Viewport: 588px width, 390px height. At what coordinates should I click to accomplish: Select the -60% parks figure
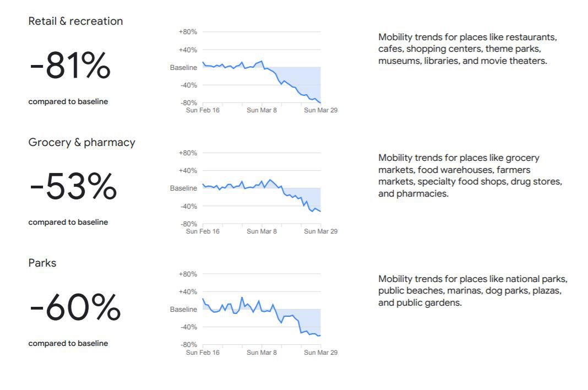tap(75, 308)
